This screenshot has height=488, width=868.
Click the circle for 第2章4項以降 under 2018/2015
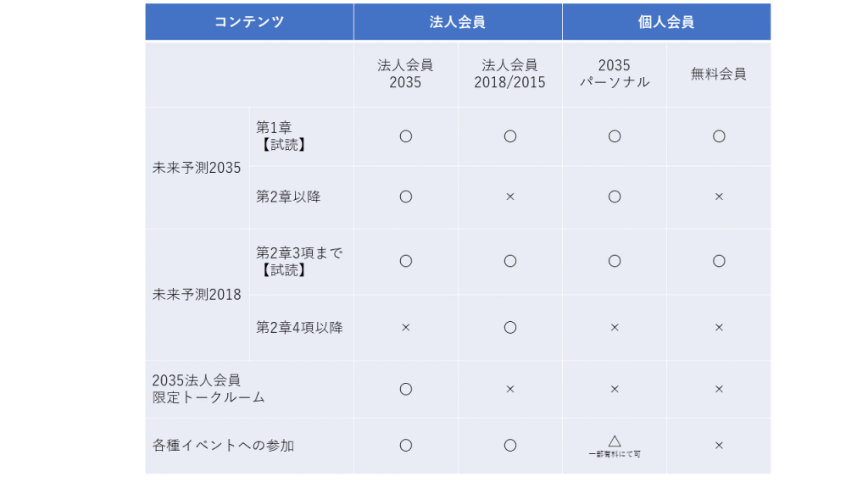(509, 328)
